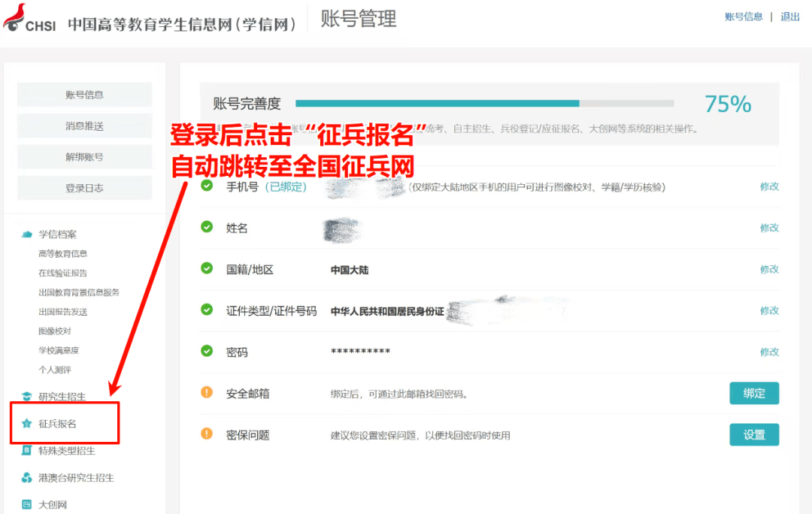This screenshot has width=812, height=514.
Task: Open the 解绑账号 sidebar item
Action: tap(84, 156)
